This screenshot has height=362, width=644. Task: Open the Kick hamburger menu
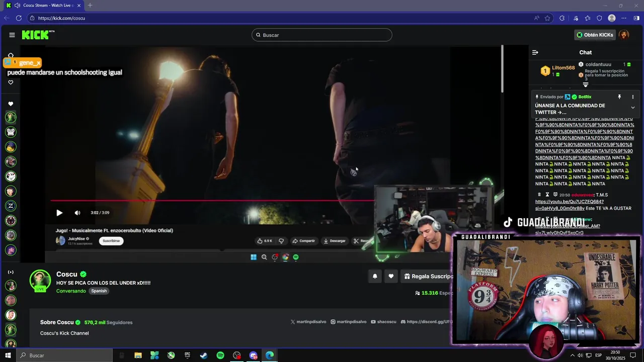pyautogui.click(x=12, y=35)
